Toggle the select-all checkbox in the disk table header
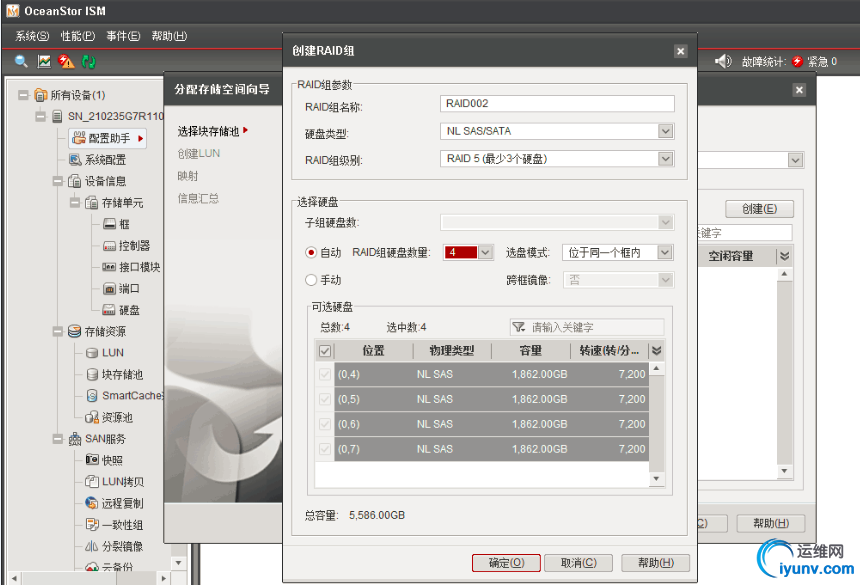Viewport: 860px width, 585px height. click(325, 350)
